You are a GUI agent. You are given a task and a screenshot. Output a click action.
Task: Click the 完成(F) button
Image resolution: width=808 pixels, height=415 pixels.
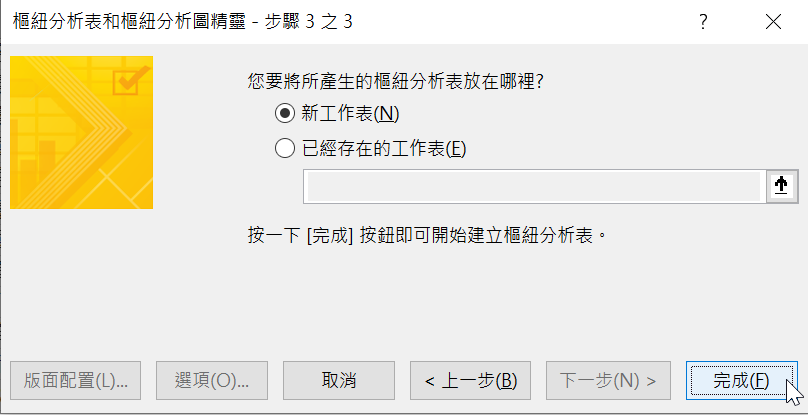click(x=742, y=380)
